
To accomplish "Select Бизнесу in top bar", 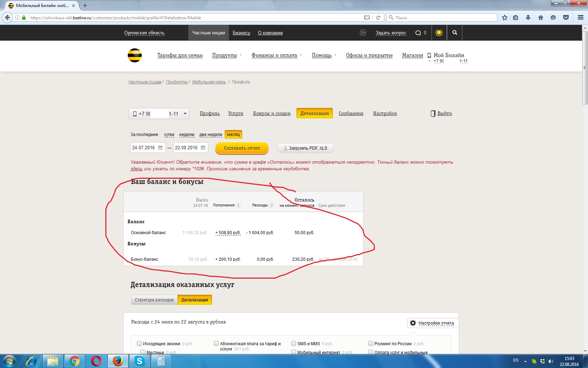I will click(x=241, y=33).
